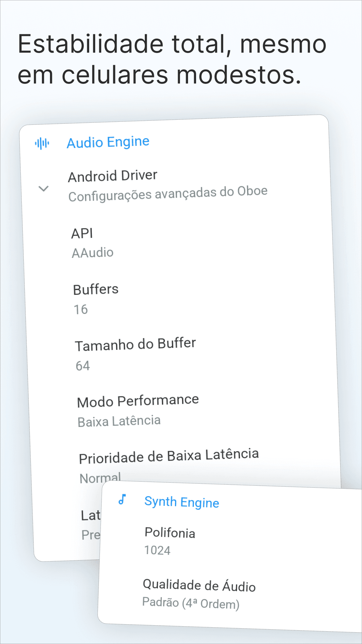
Task: Tap the buffer size value 64
Action: (x=83, y=366)
